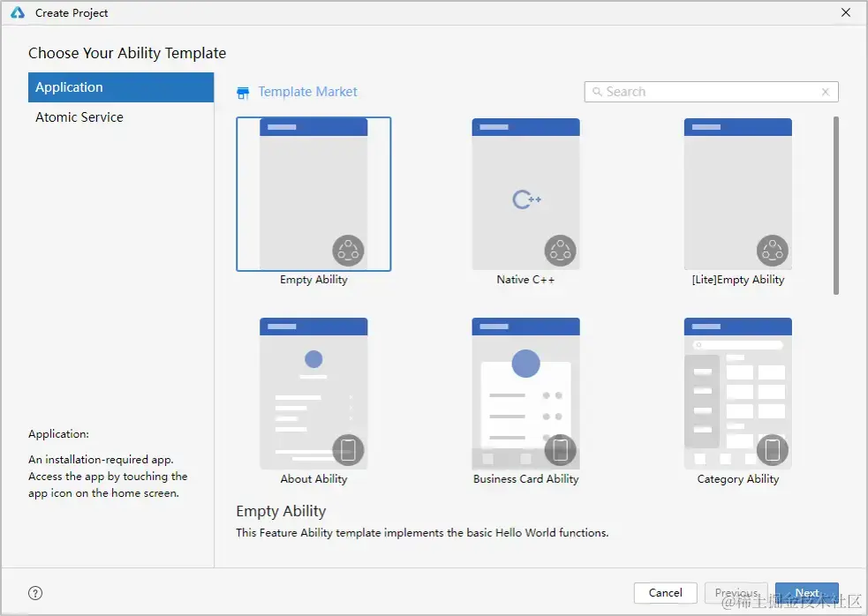The image size is (868, 616).
Task: Click the multi-device badge on Empty Ability
Action: [x=348, y=251]
